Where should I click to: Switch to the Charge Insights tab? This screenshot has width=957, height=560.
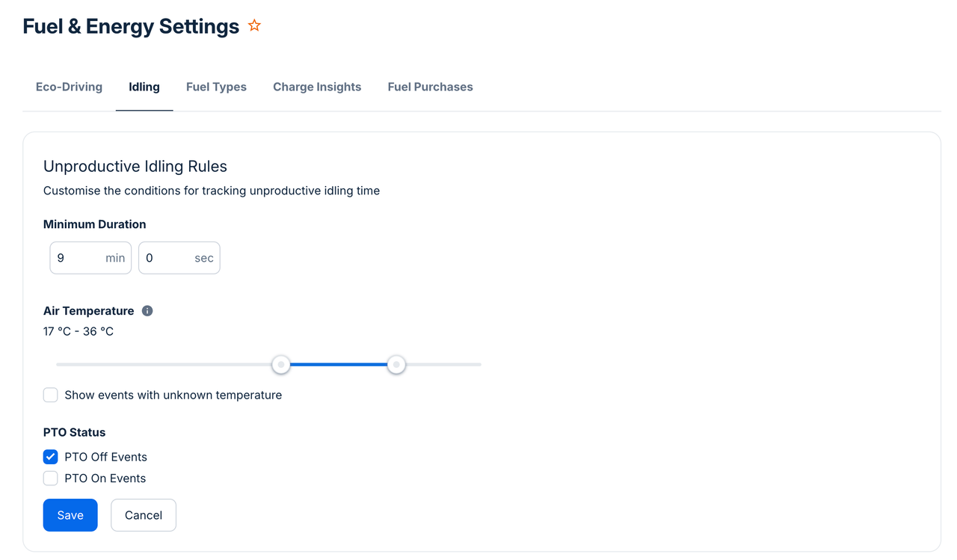316,87
